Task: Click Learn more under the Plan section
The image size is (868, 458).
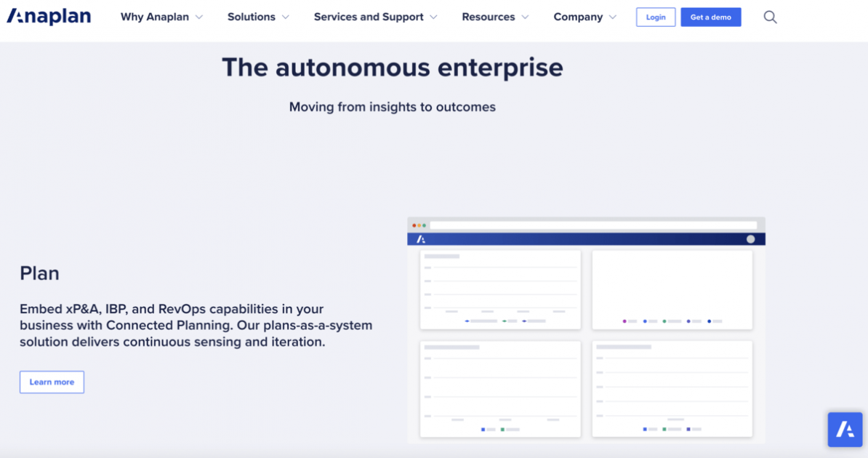Action: tap(52, 382)
